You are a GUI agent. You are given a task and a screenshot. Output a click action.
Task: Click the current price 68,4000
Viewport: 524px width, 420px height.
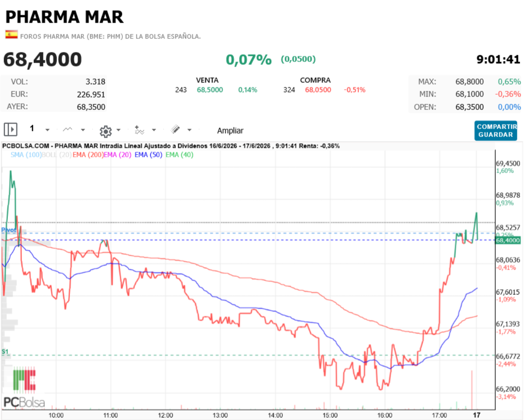coord(42,60)
